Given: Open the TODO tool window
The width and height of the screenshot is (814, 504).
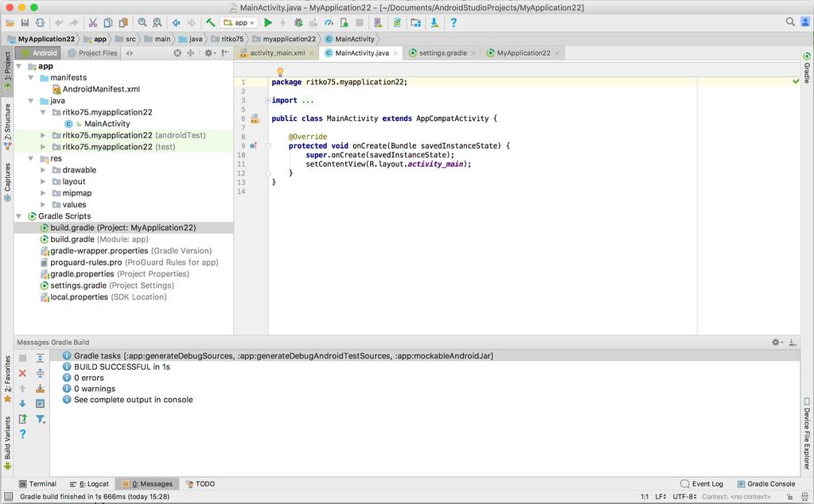Looking at the screenshot, I should tap(201, 484).
